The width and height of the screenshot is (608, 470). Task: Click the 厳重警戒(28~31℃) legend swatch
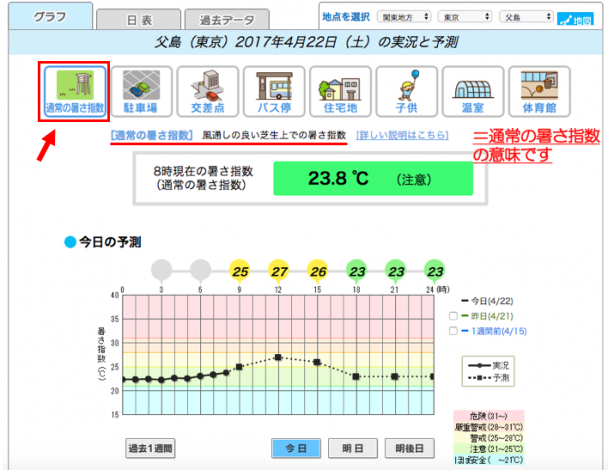click(x=489, y=427)
